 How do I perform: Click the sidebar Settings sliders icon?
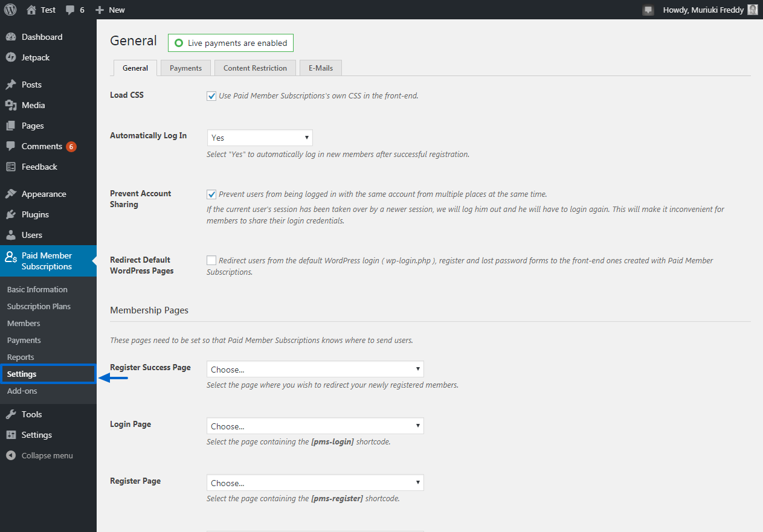[x=11, y=435]
